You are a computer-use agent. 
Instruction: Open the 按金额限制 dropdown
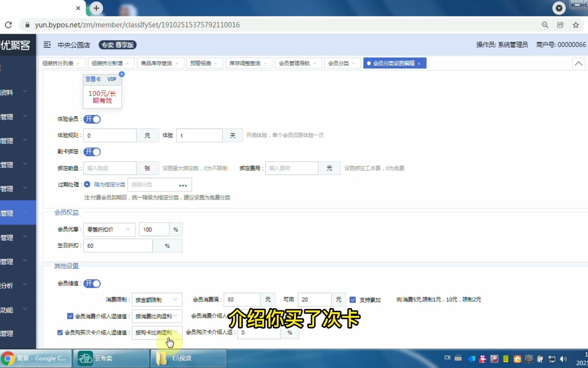click(x=157, y=300)
